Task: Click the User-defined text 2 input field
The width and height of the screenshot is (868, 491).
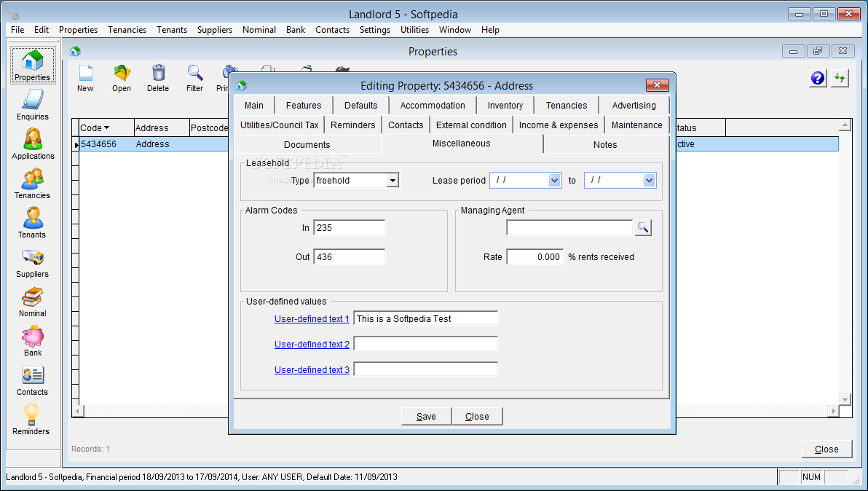Action: 426,344
